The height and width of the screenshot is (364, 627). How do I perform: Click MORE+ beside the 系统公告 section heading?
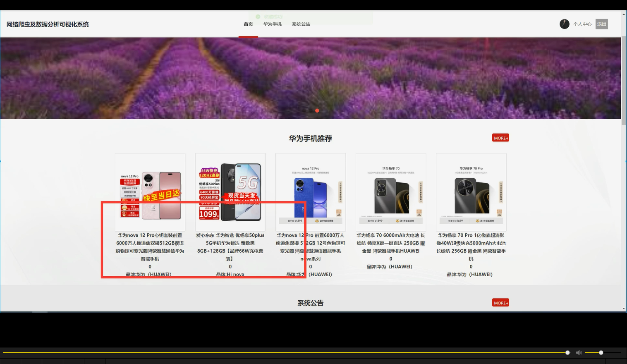(x=500, y=303)
